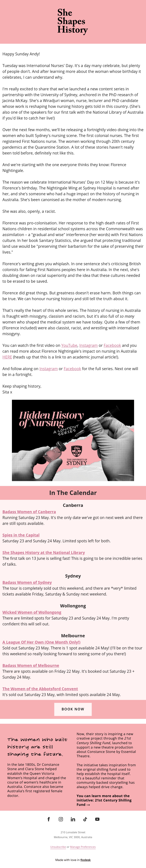Click the Unsubscribe link
Screen dimensions: 146x868
click(58, 847)
